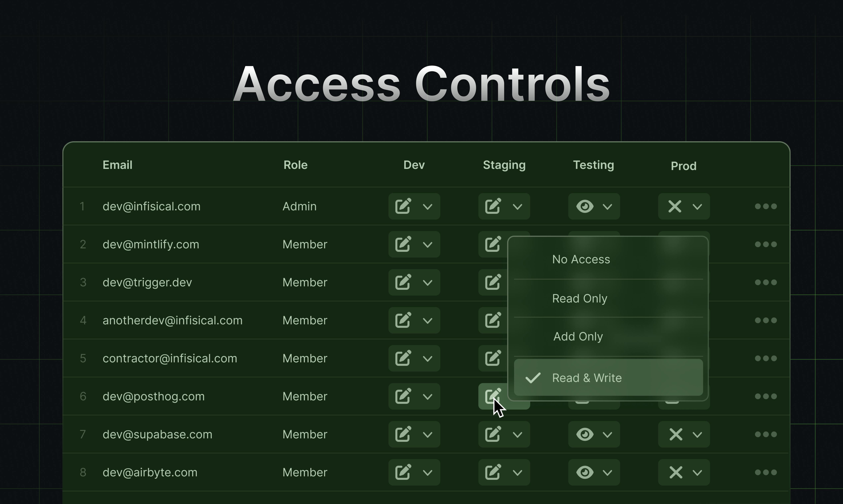843x504 pixels.
Task: Click the Admin role text
Action: 300,206
